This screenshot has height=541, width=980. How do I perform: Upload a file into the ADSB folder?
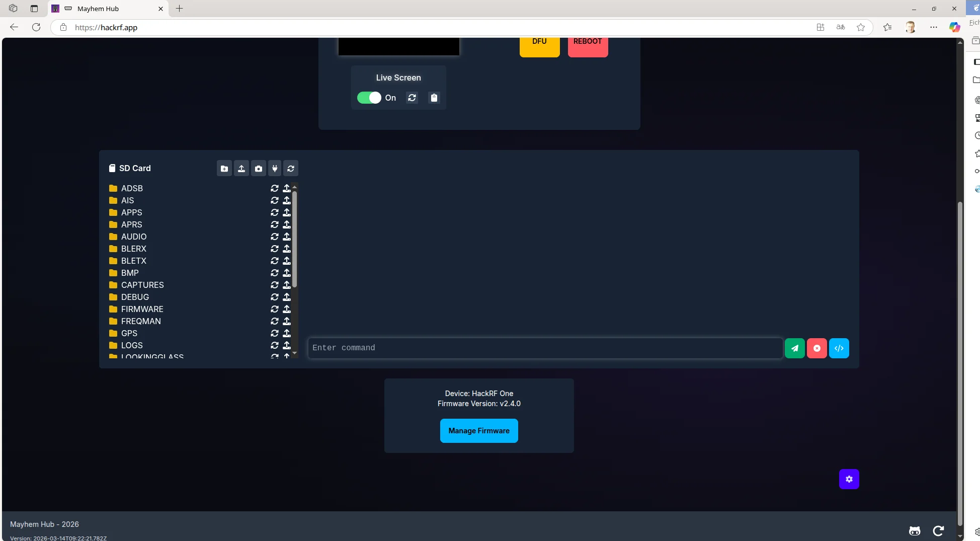pos(287,188)
